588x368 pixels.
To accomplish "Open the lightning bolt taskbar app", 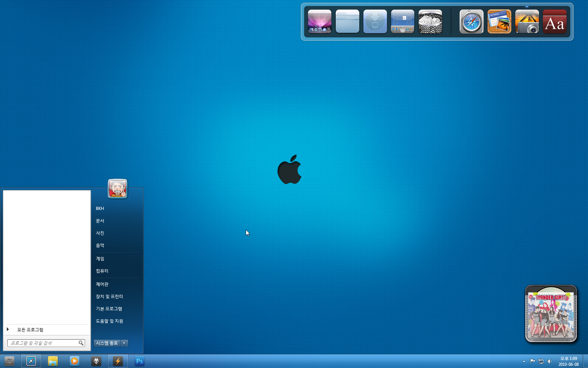I will 118,361.
